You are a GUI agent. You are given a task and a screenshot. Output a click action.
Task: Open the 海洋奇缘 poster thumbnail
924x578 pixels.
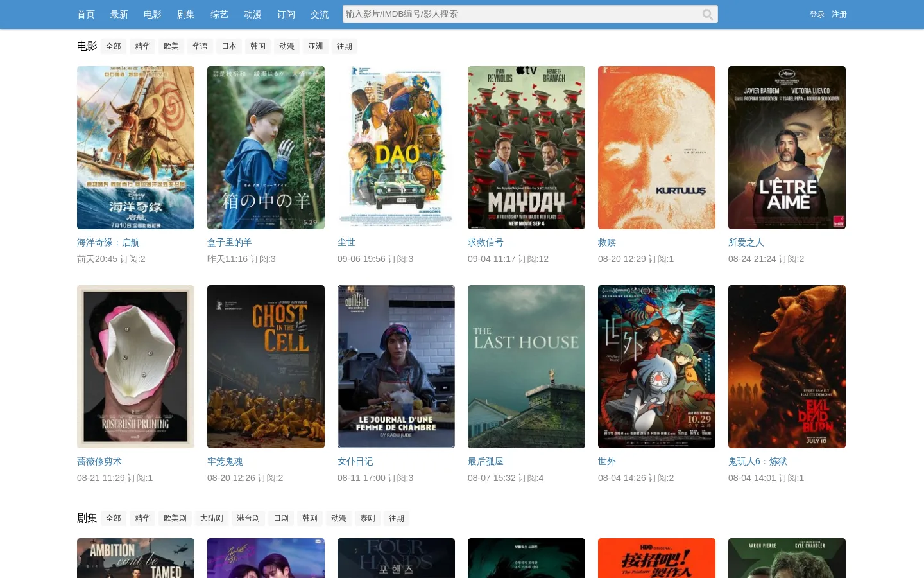tap(135, 148)
